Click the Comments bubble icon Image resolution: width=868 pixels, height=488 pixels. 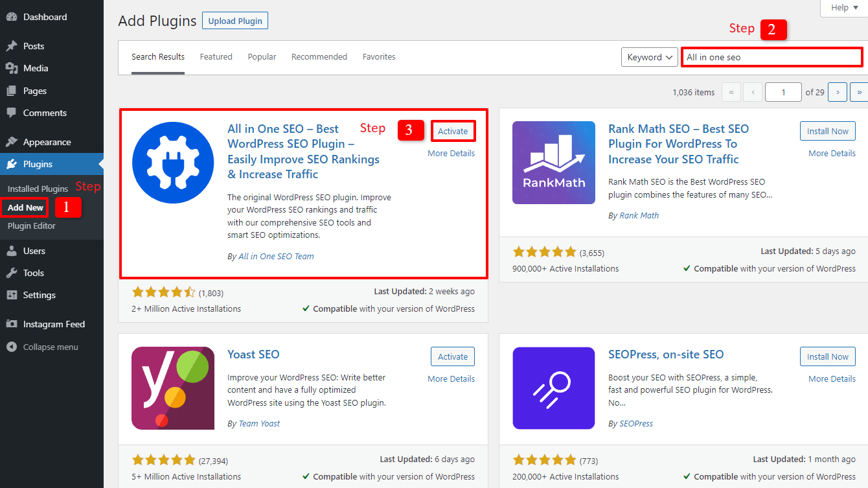tap(11, 113)
